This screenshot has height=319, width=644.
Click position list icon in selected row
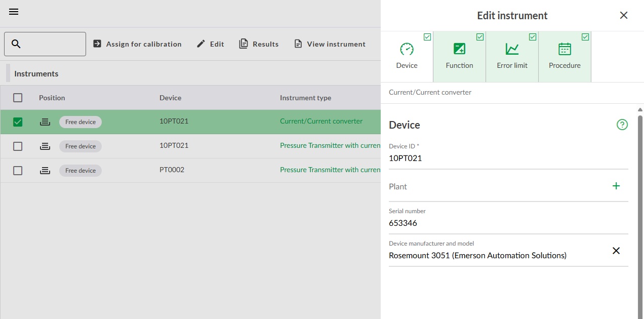point(45,122)
